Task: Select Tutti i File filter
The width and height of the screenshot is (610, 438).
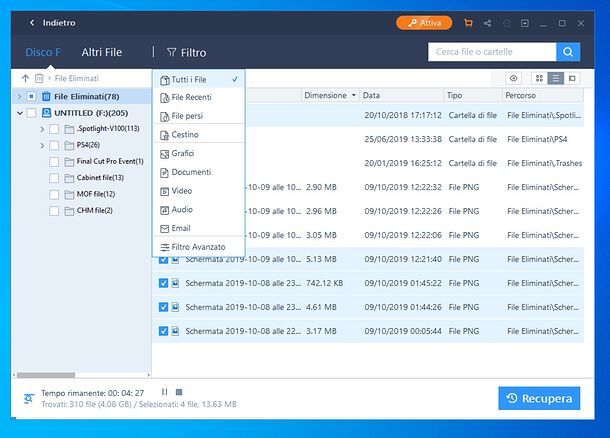Action: 199,79
